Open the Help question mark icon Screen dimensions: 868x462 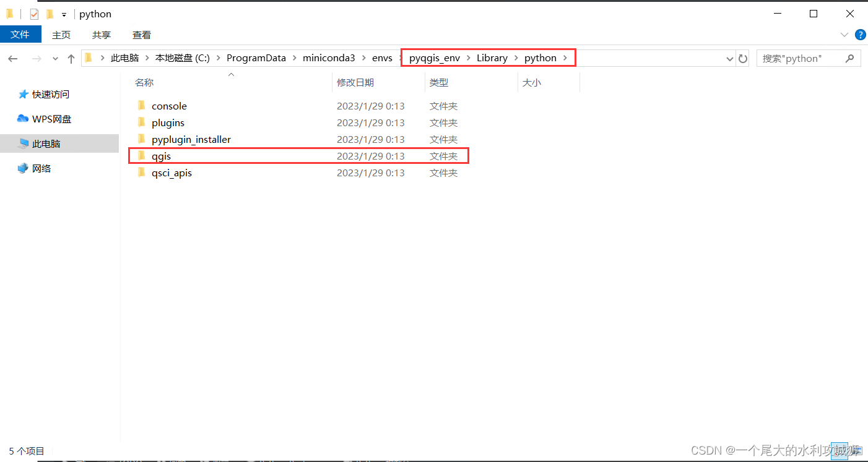(x=860, y=35)
